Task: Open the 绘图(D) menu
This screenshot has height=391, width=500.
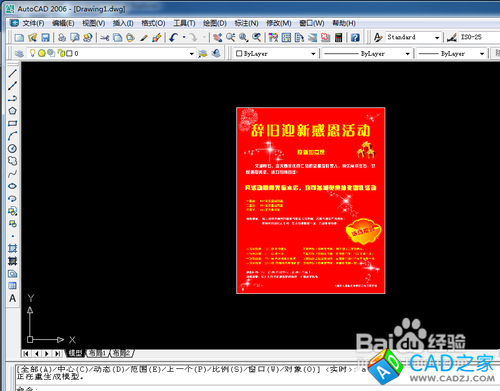Action: (215, 23)
